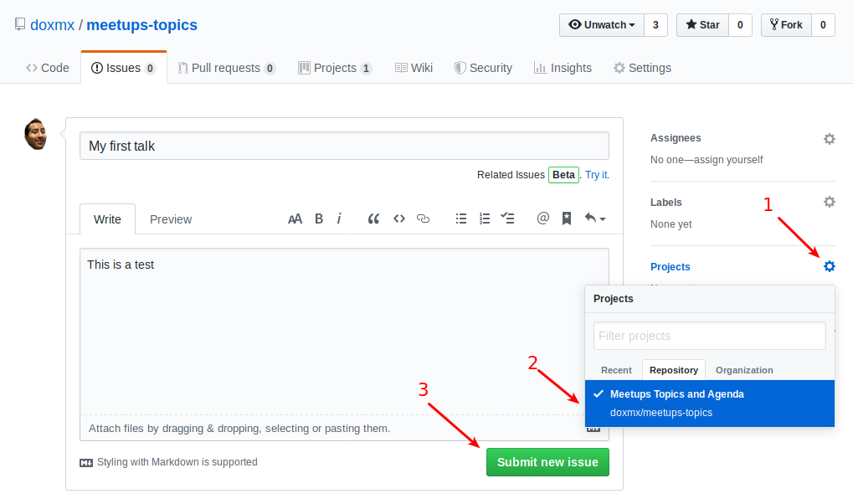Click into the issue body textarea
Viewport: 853px width, 504px height.
click(344, 332)
